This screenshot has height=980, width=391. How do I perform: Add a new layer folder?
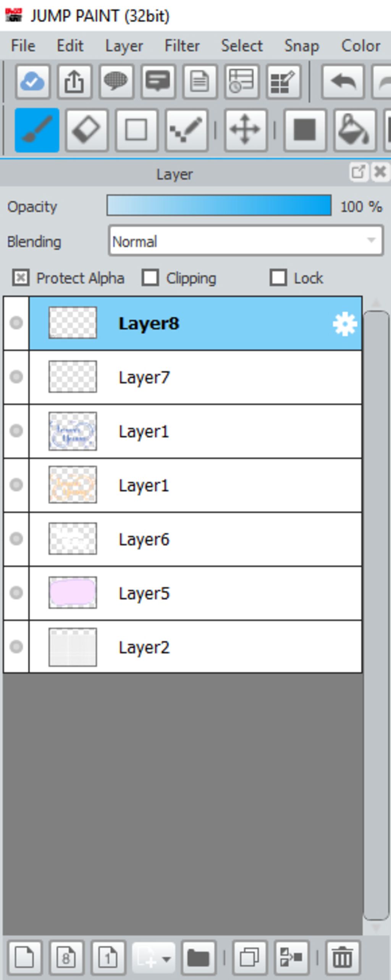coord(199,957)
